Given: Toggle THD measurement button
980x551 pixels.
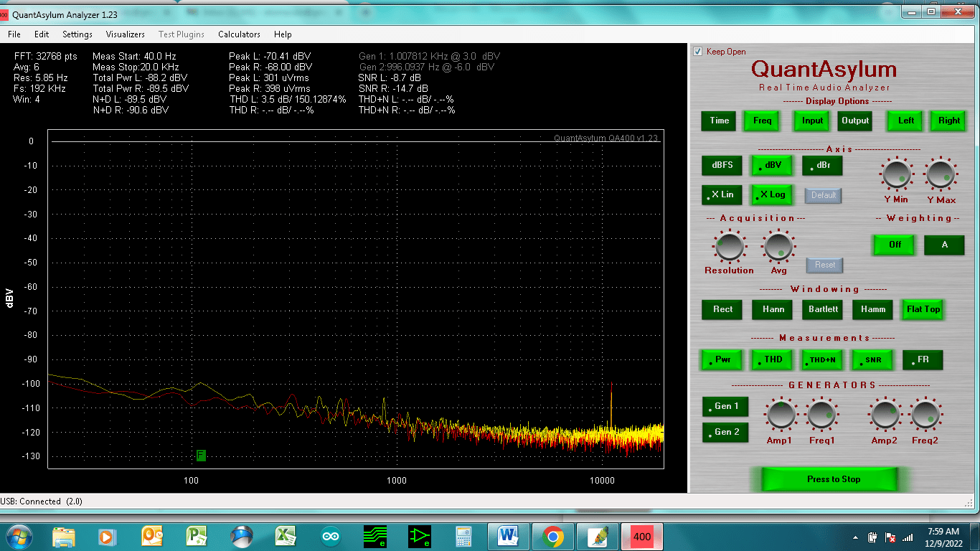Looking at the screenshot, I should click(x=773, y=359).
